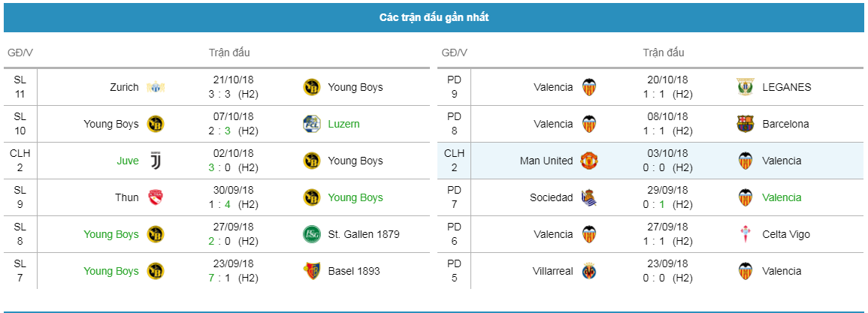Click the Sociedad crest icon
The image size is (868, 313).
(x=589, y=197)
